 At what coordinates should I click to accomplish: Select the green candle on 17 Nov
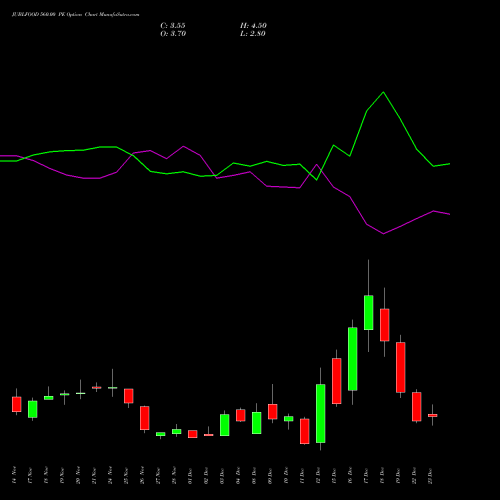point(32,409)
